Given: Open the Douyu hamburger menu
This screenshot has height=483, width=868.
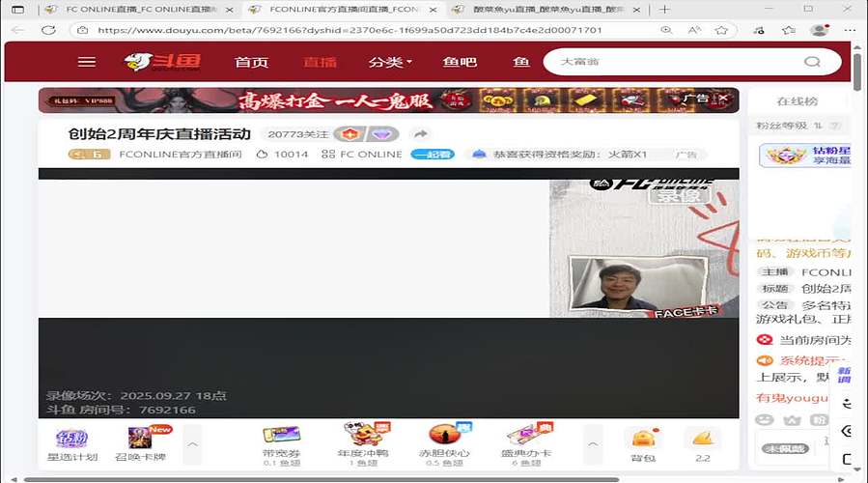Looking at the screenshot, I should [86, 62].
